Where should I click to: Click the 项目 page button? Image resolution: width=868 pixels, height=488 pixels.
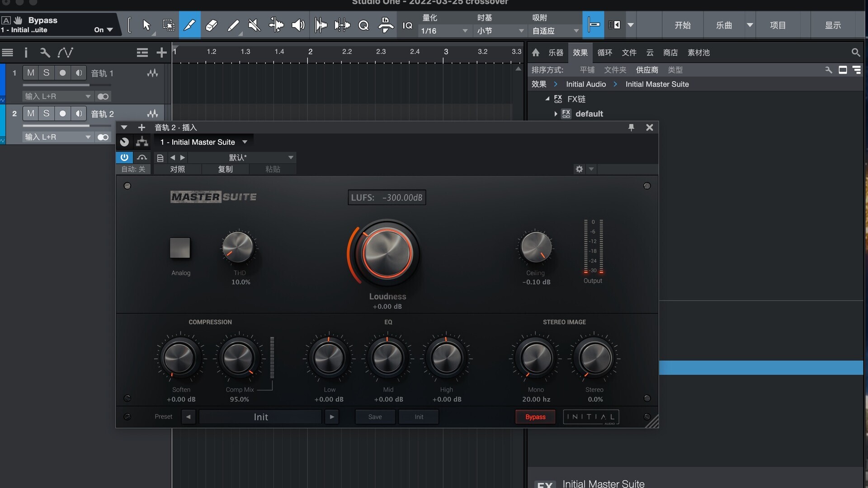point(778,25)
